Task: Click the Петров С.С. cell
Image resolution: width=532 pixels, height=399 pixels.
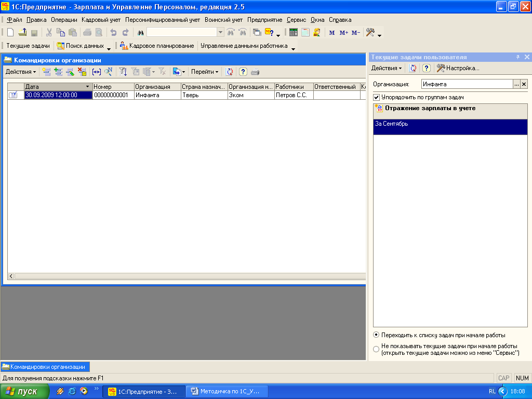Action: click(294, 95)
